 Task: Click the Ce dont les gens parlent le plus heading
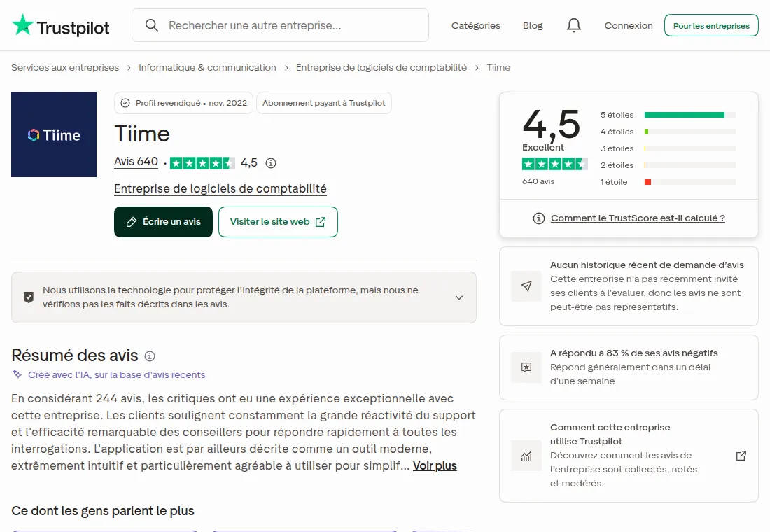click(103, 511)
